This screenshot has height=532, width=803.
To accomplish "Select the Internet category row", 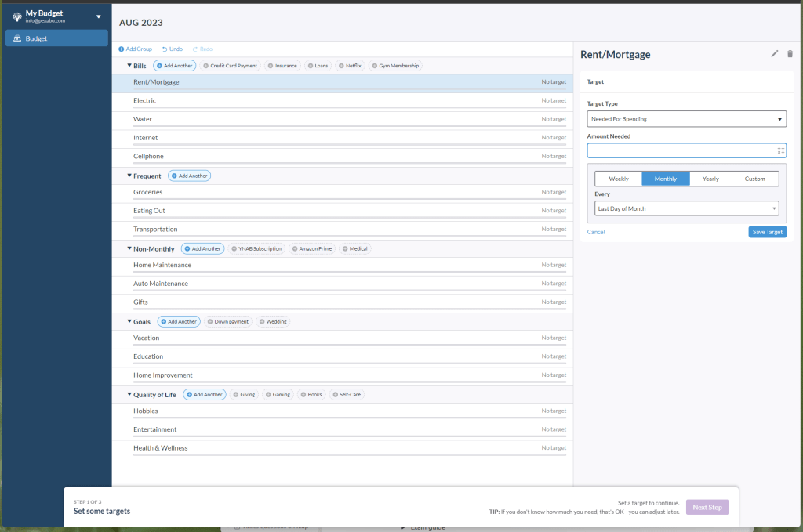I will (343, 139).
